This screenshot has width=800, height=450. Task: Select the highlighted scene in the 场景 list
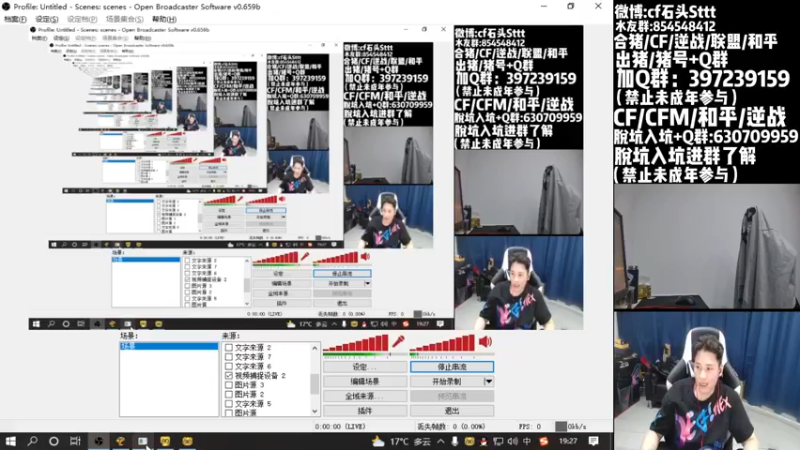169,346
